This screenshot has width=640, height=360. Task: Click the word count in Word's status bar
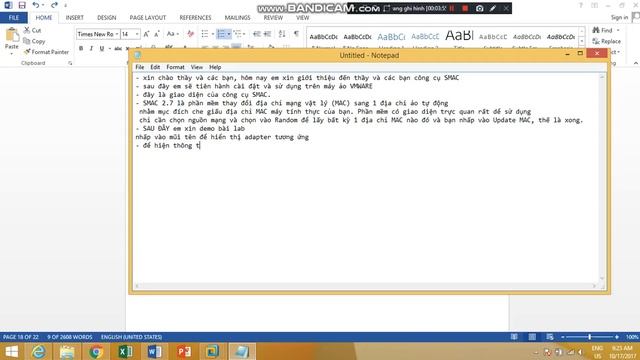[x=70, y=337]
